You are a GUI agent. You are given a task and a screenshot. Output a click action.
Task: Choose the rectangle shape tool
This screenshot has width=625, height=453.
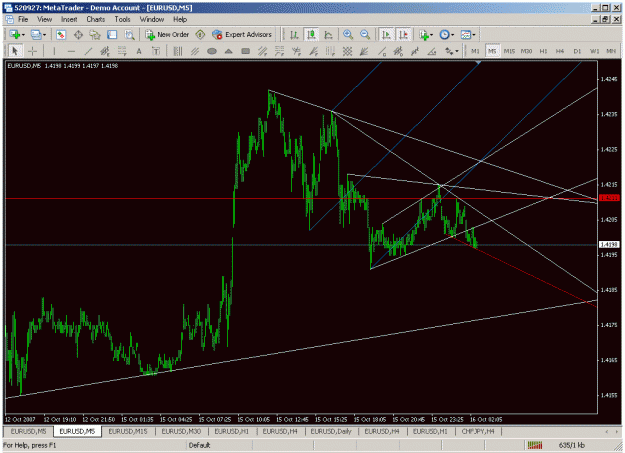point(246,51)
